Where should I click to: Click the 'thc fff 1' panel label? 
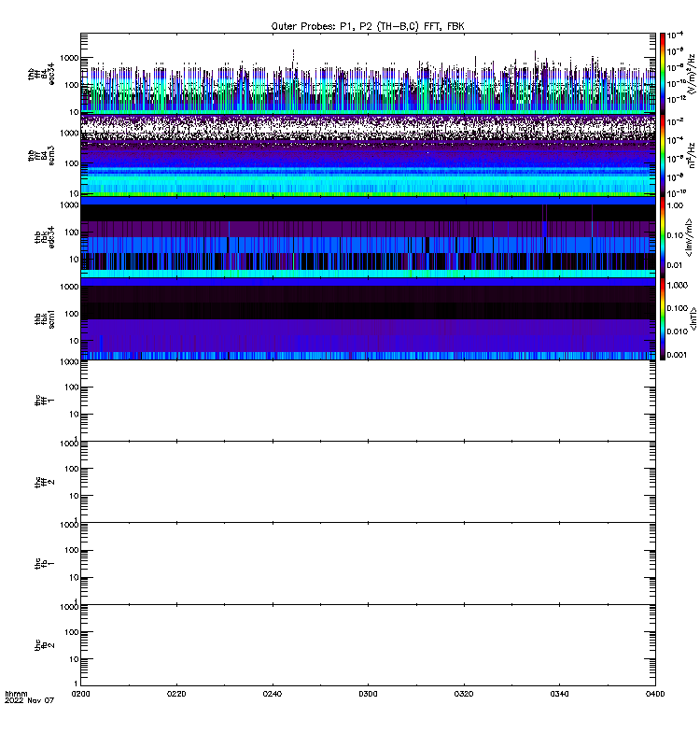point(45,401)
